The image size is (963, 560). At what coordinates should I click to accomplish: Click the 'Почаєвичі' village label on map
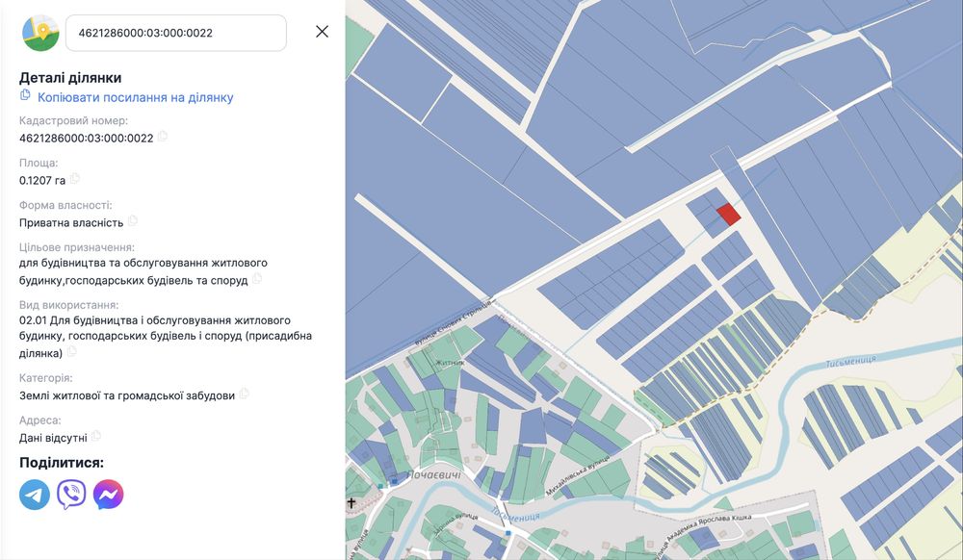click(433, 475)
